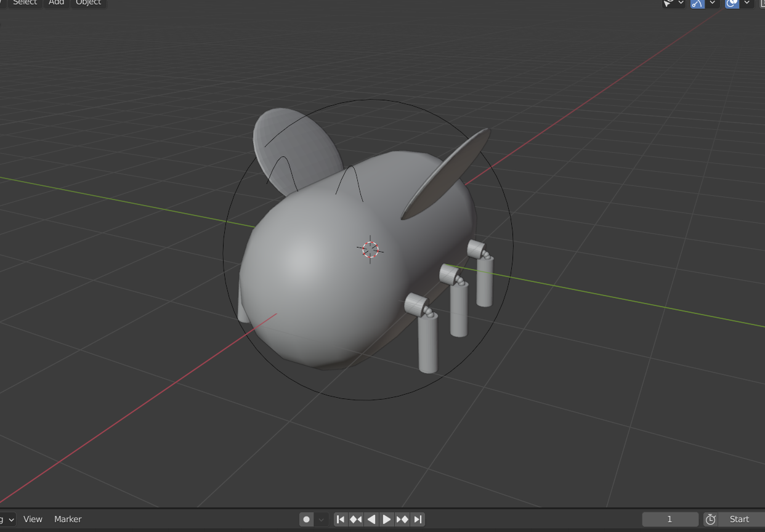The image size is (765, 532).
Task: Toggle viewport gizmos display
Action: (x=697, y=3)
